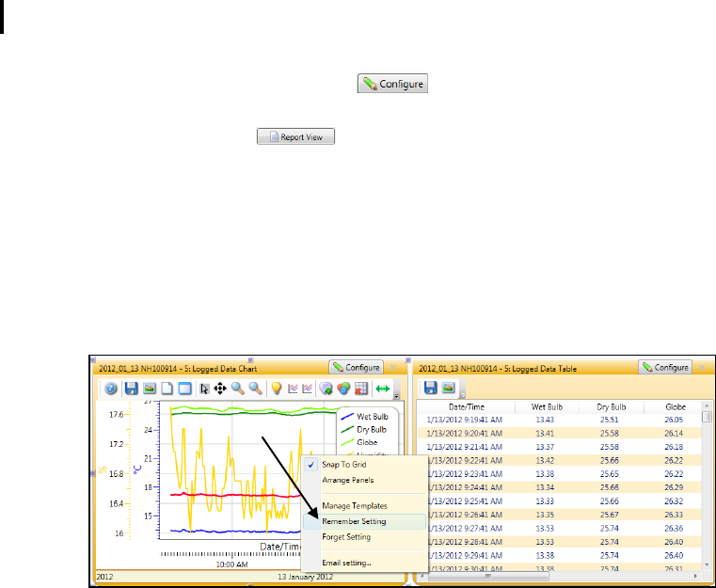Click the green double-arrow icon
This screenshot has width=716, height=588.
(x=383, y=389)
